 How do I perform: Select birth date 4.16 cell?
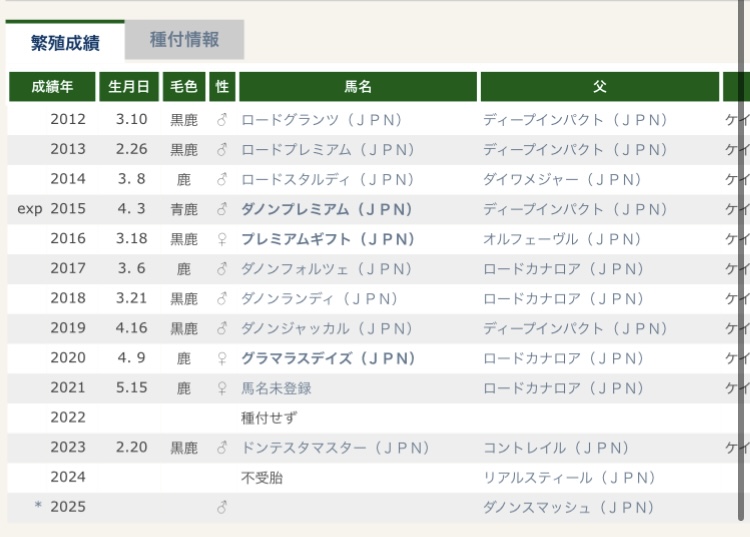(x=132, y=328)
